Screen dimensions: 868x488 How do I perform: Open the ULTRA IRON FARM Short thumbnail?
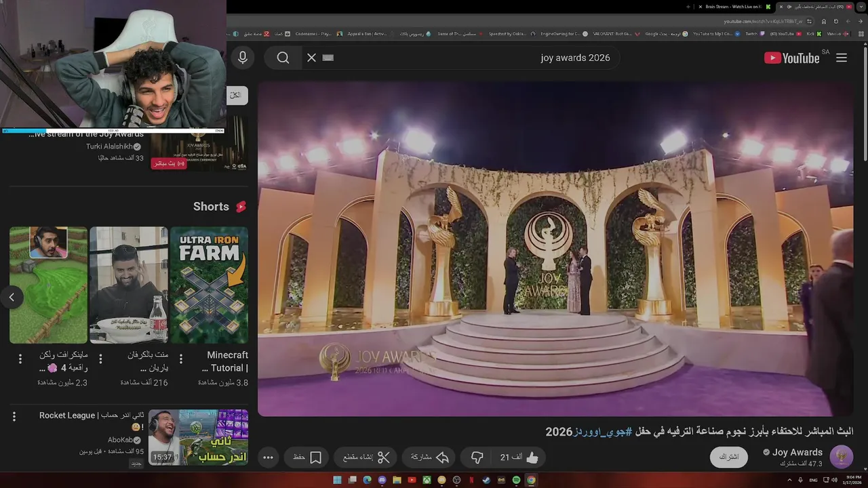click(x=209, y=285)
